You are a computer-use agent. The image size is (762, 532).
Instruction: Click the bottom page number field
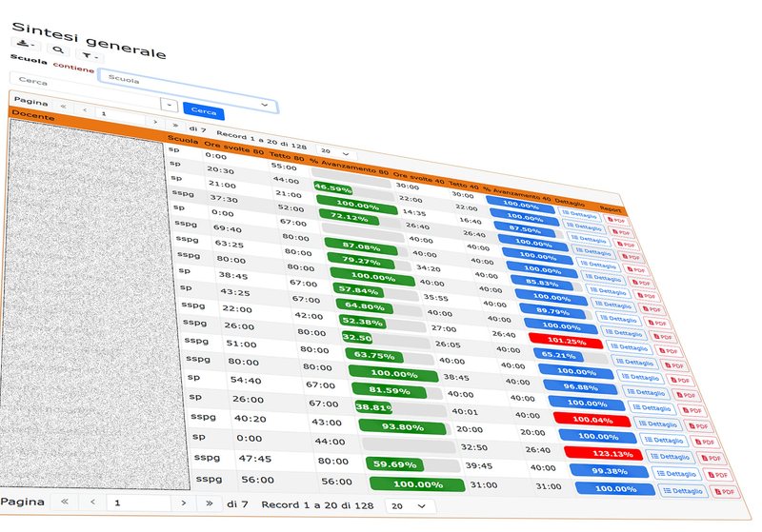(x=138, y=502)
